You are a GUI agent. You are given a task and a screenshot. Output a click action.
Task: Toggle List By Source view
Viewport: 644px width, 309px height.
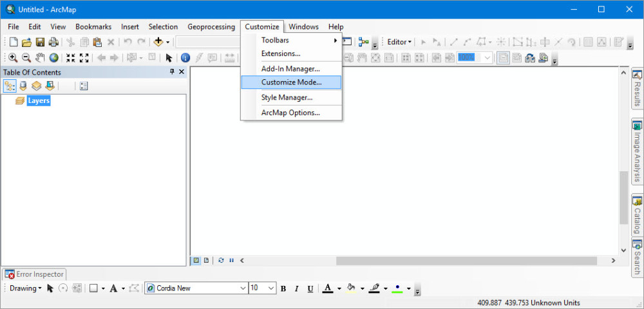pos(23,86)
